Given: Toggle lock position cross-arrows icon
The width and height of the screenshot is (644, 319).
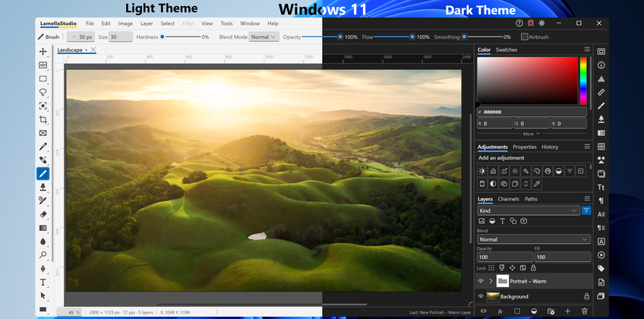Looking at the screenshot, I should click(x=512, y=268).
